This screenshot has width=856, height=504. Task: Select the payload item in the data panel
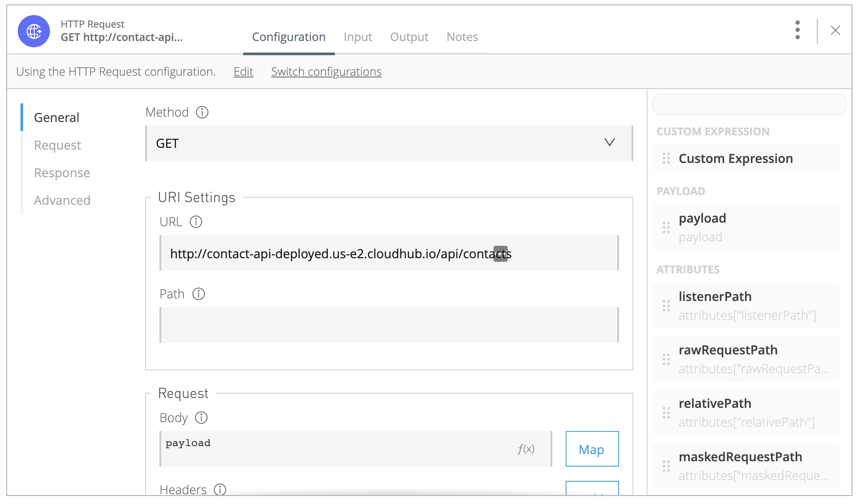[x=746, y=228]
